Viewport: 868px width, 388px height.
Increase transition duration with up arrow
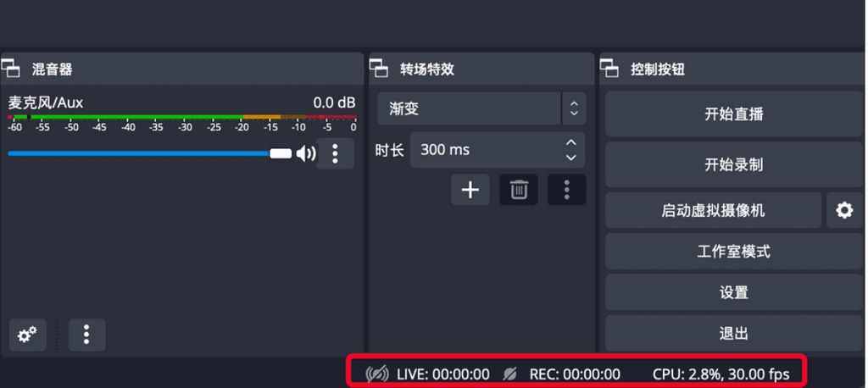tap(571, 142)
